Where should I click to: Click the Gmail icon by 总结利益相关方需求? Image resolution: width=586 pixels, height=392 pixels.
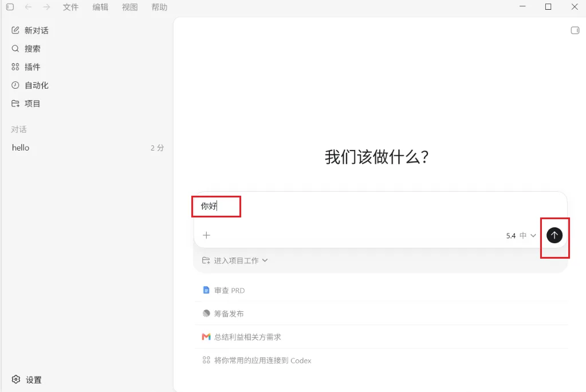click(x=206, y=336)
